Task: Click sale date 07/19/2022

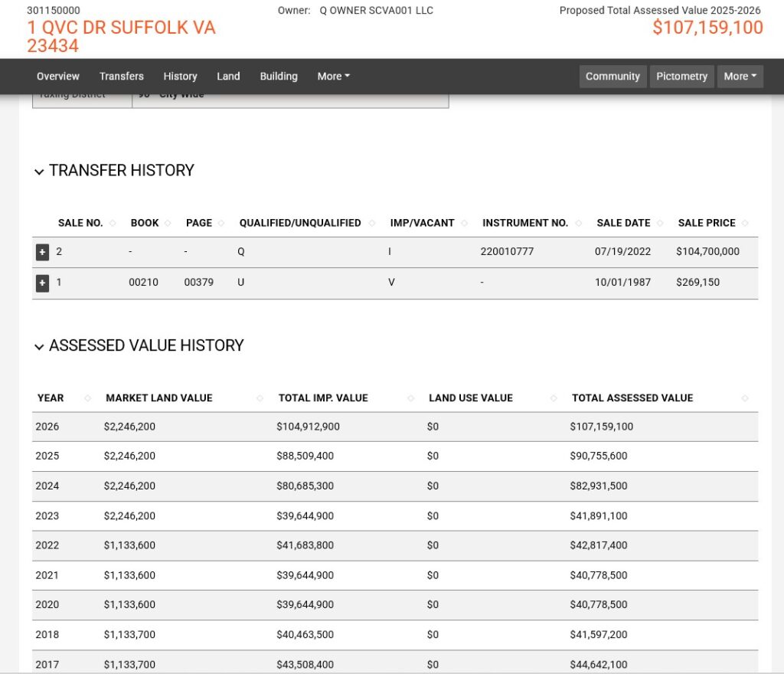Action: 622,251
